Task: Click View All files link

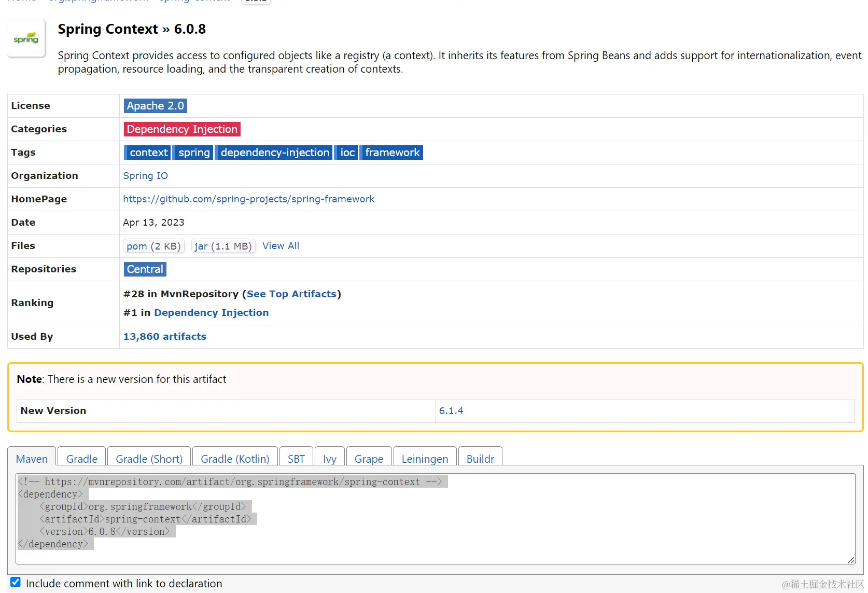Action: tap(281, 246)
